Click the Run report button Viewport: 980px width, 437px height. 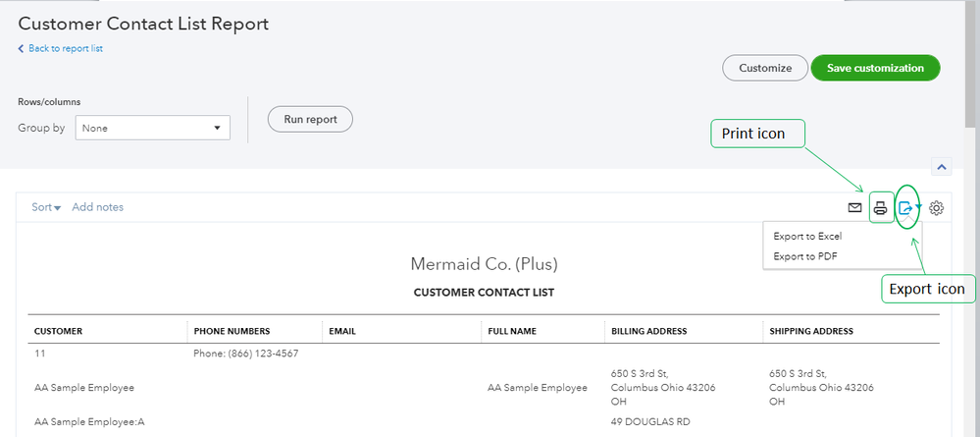click(x=310, y=120)
